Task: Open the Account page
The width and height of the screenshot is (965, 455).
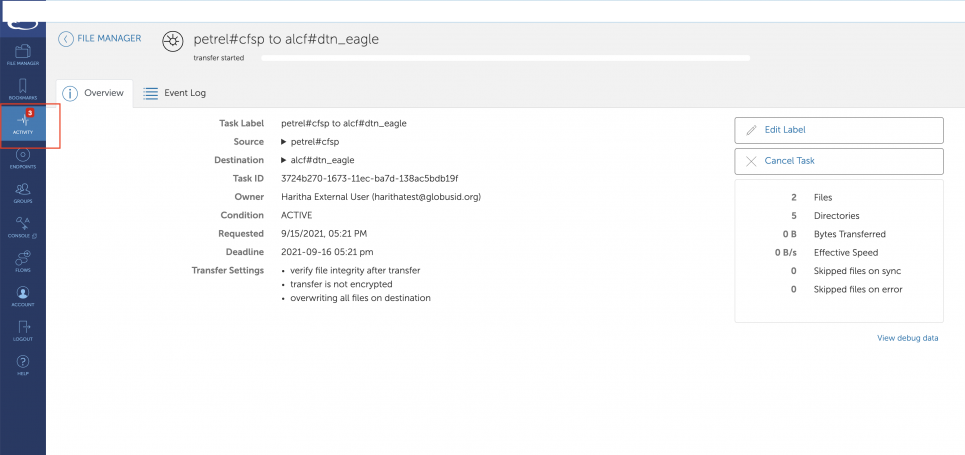Action: (23, 296)
